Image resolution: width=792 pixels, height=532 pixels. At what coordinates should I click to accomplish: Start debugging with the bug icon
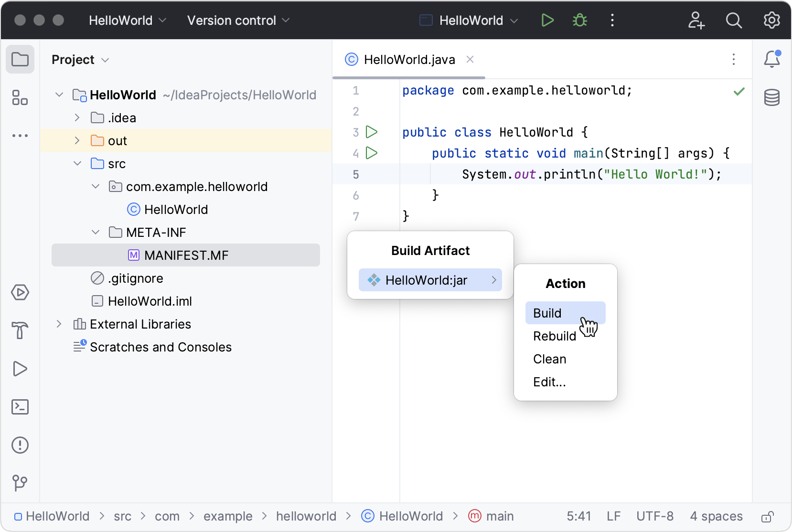tap(579, 20)
